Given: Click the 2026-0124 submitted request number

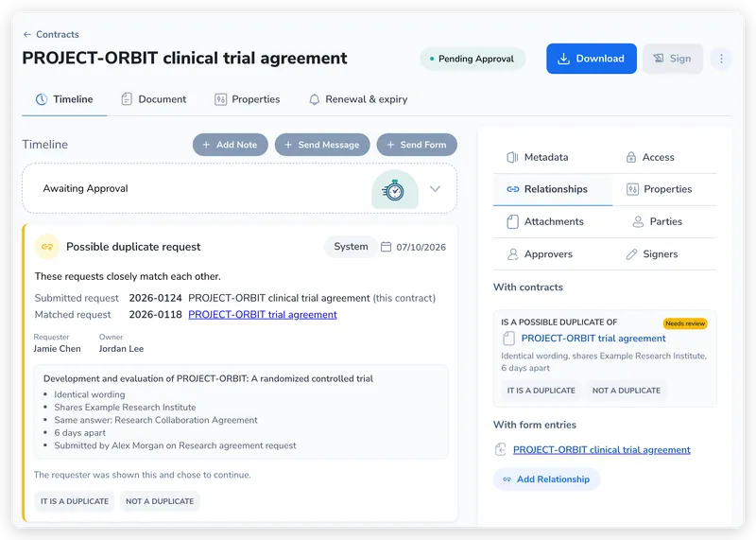Looking at the screenshot, I should click(155, 298).
